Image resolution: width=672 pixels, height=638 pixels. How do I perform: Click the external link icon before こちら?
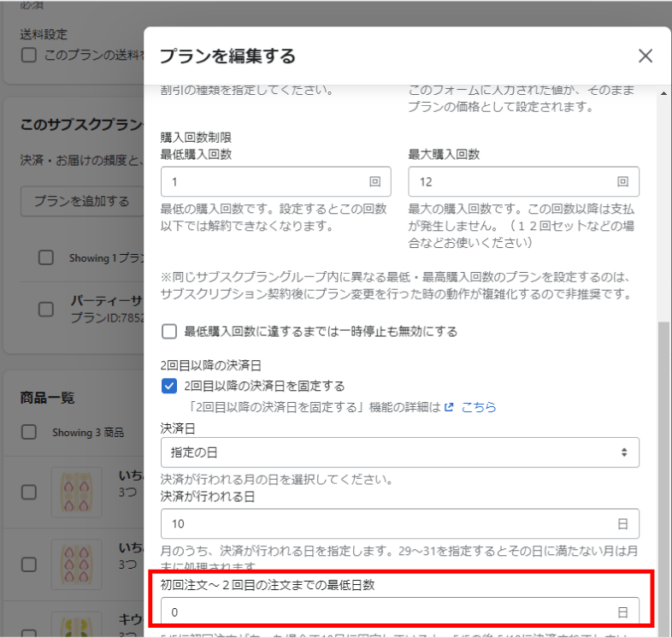point(449,407)
